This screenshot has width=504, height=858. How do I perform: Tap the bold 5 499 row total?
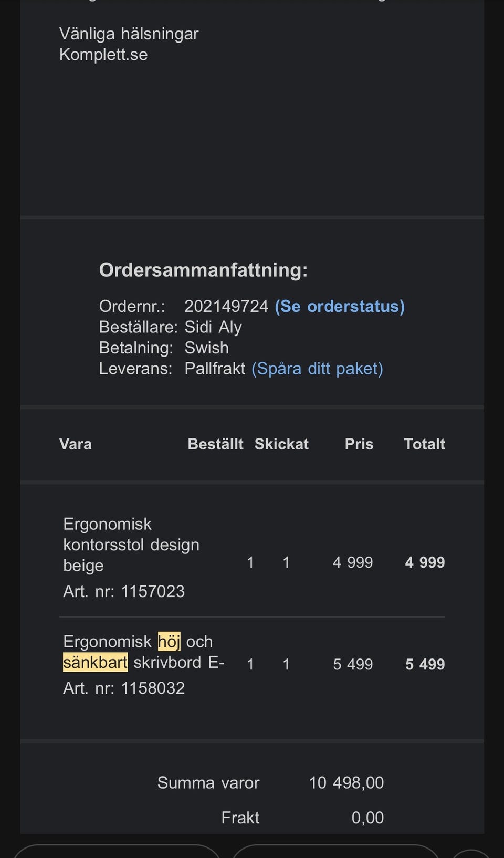425,664
